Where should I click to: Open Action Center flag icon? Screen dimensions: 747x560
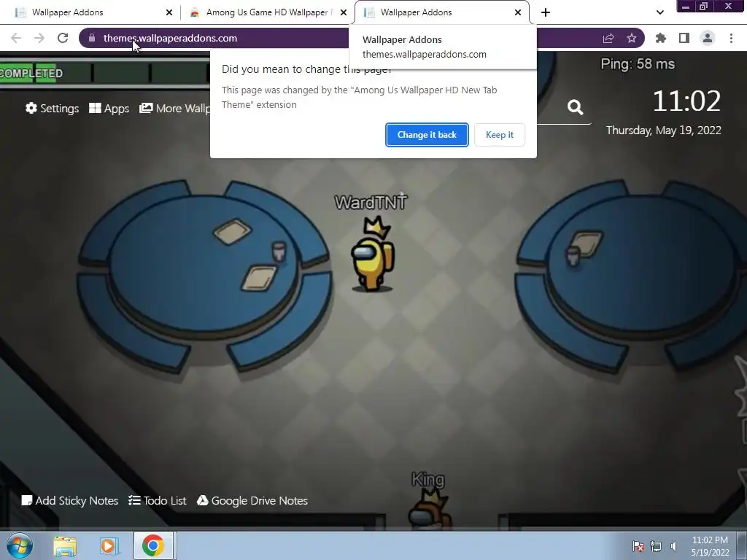[638, 546]
